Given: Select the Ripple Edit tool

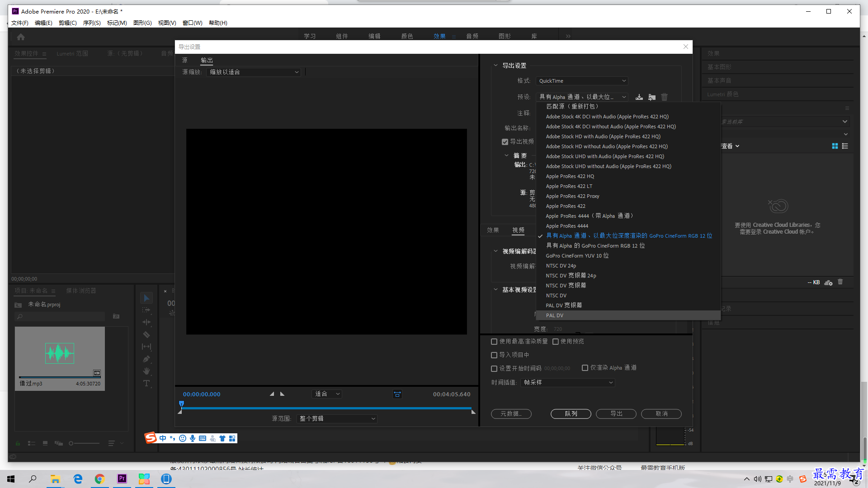Looking at the screenshot, I should (146, 322).
